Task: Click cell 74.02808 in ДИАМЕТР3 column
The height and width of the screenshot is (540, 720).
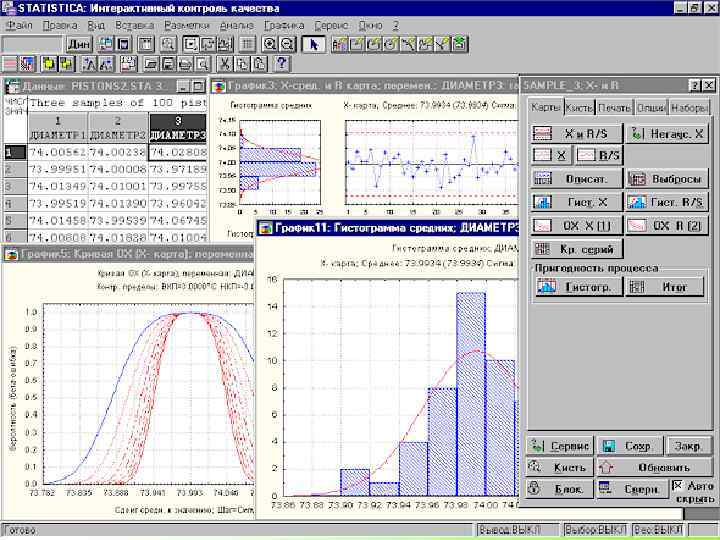Action: (178, 152)
